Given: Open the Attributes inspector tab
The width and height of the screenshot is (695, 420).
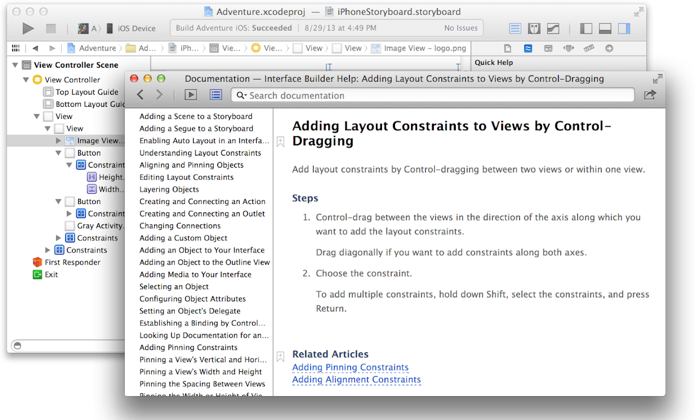Looking at the screenshot, I should click(x=569, y=48).
